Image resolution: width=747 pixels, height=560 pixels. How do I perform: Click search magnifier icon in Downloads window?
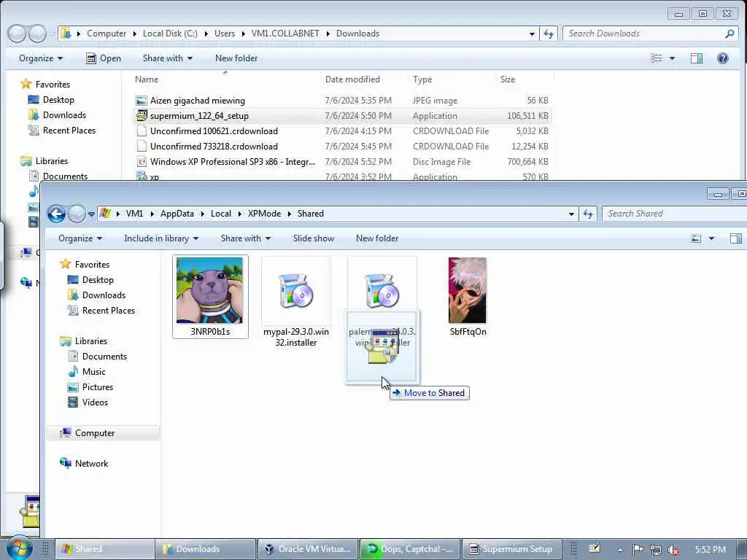tap(729, 34)
